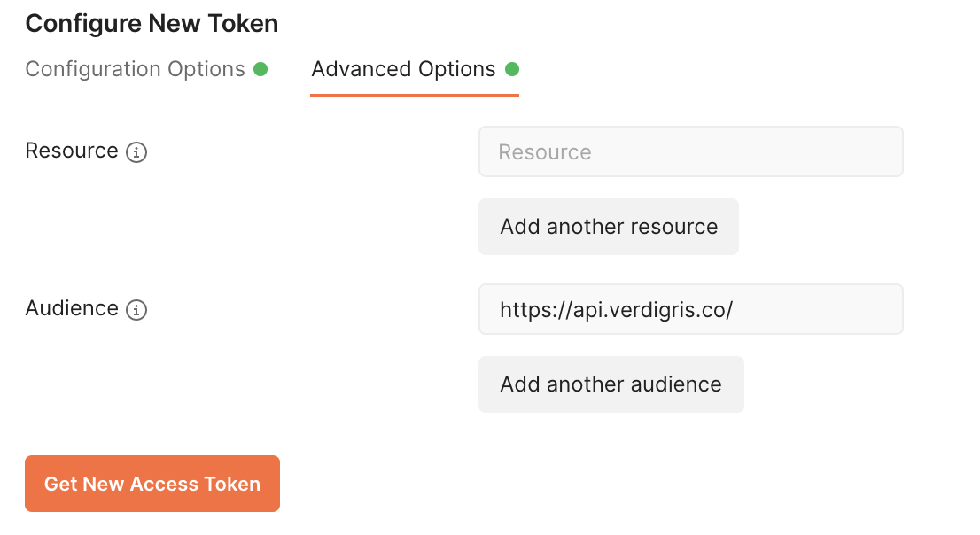Get New Access Token
The height and width of the screenshot is (535, 980).
pyautogui.click(x=152, y=484)
